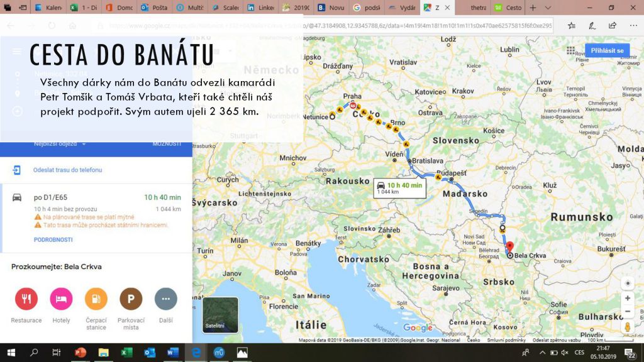Click MOŽNOSTI route options

click(x=167, y=144)
